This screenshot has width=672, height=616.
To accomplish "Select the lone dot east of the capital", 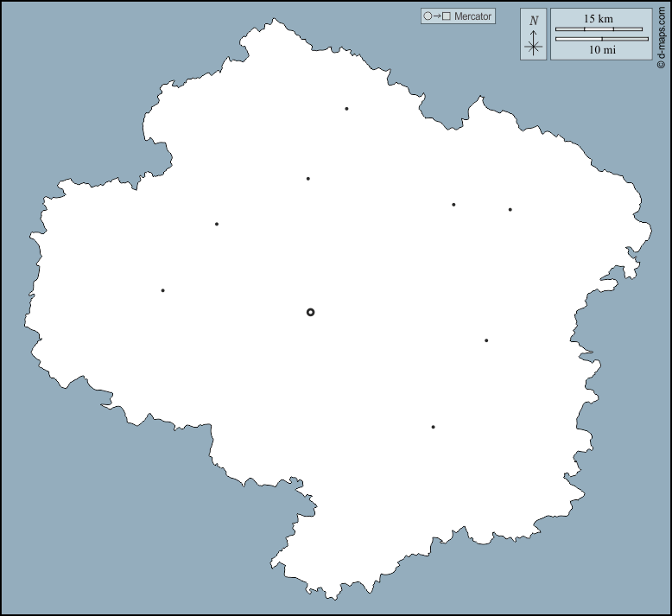I will pos(486,340).
